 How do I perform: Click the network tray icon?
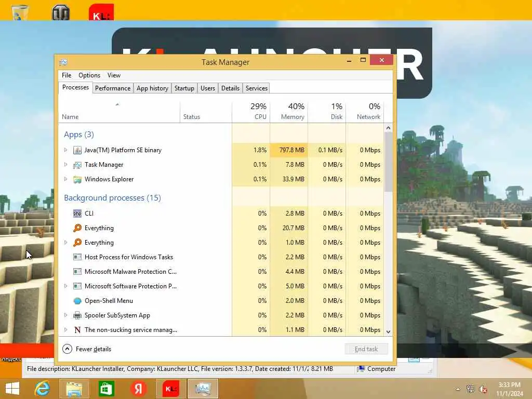(x=470, y=389)
